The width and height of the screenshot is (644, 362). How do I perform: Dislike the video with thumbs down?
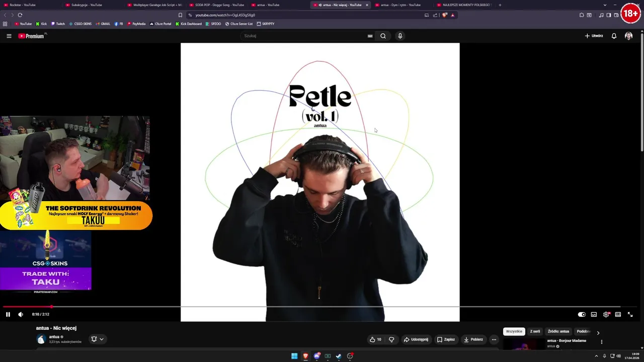[391, 339]
